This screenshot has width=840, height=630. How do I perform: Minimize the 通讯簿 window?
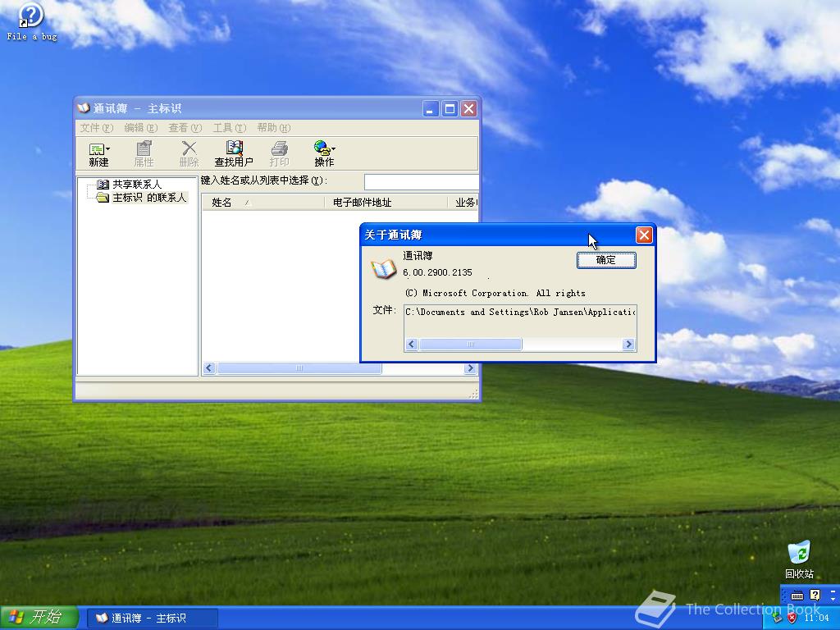coord(430,109)
